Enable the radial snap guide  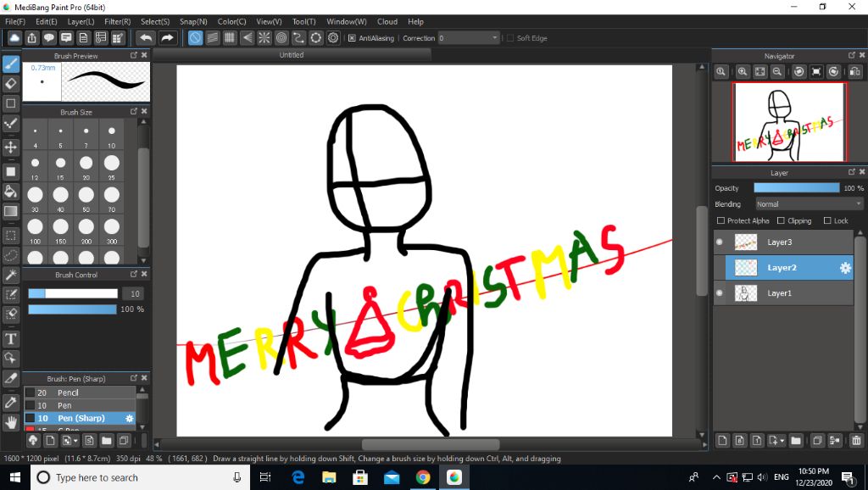pyautogui.click(x=264, y=37)
